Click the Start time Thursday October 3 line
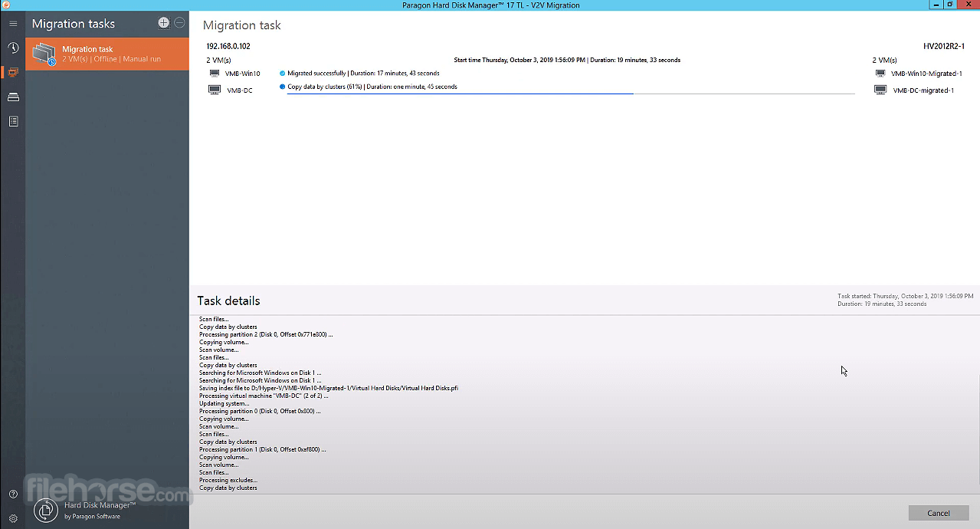This screenshot has width=980, height=529. [567, 60]
